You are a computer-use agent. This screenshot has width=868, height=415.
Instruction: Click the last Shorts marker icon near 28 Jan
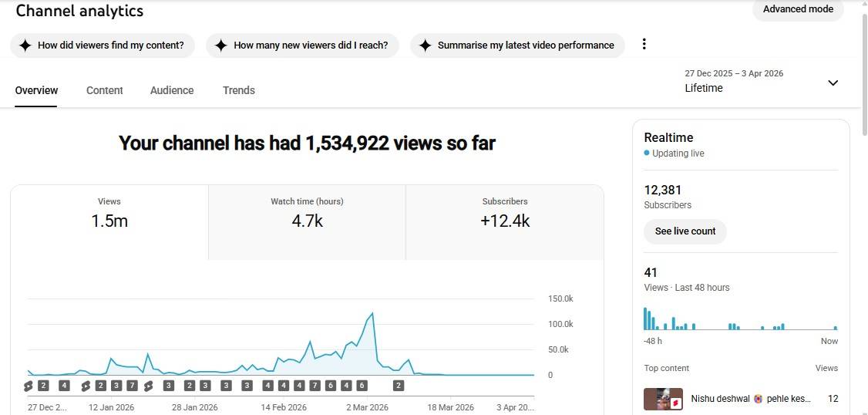point(148,386)
